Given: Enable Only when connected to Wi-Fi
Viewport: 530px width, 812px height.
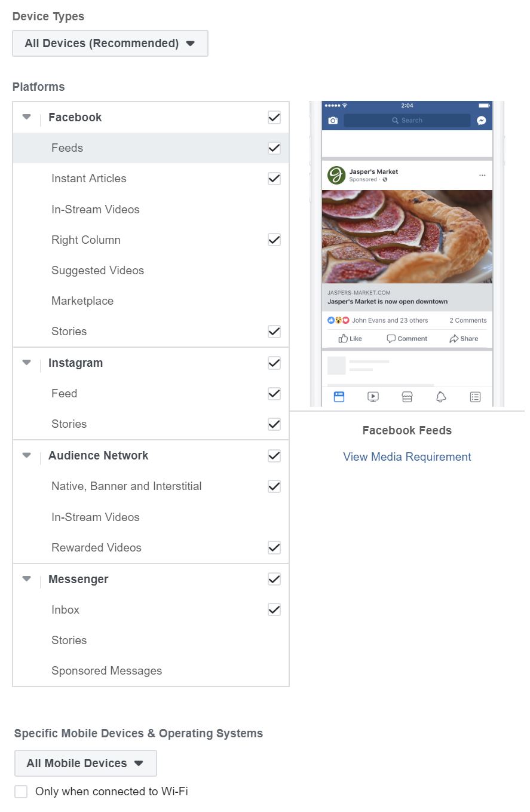Looking at the screenshot, I should point(21,792).
